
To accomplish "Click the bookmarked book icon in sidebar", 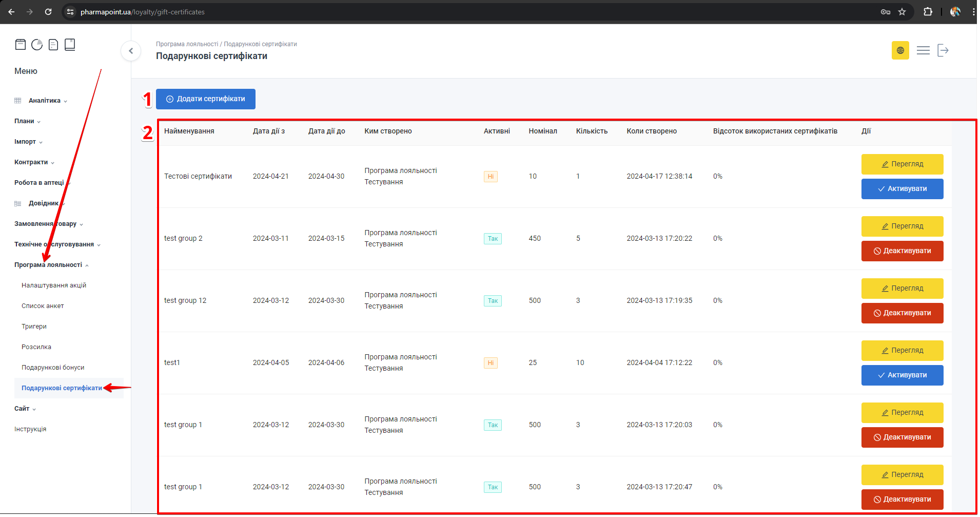I will click(70, 45).
